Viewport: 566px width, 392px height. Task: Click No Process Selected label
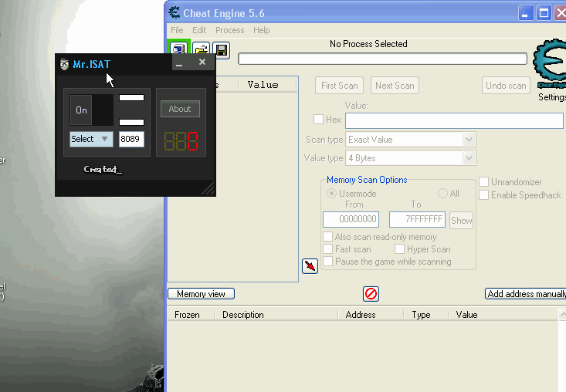[x=368, y=44]
